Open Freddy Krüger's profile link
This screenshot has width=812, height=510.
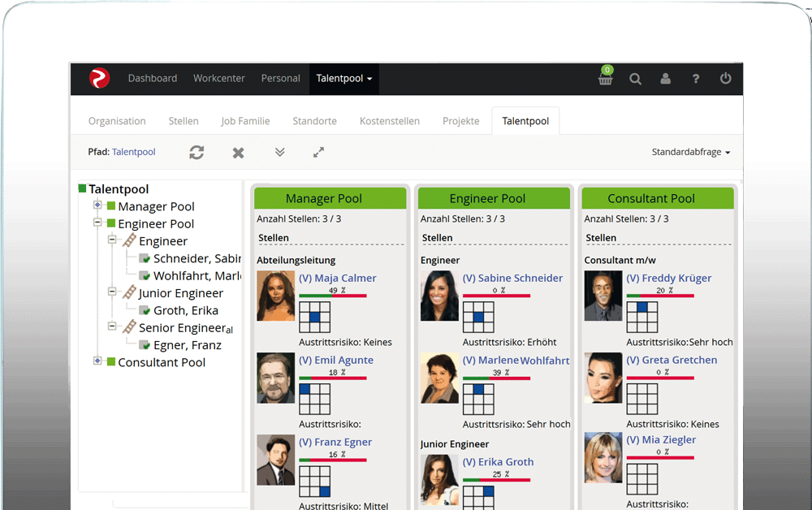pos(669,278)
